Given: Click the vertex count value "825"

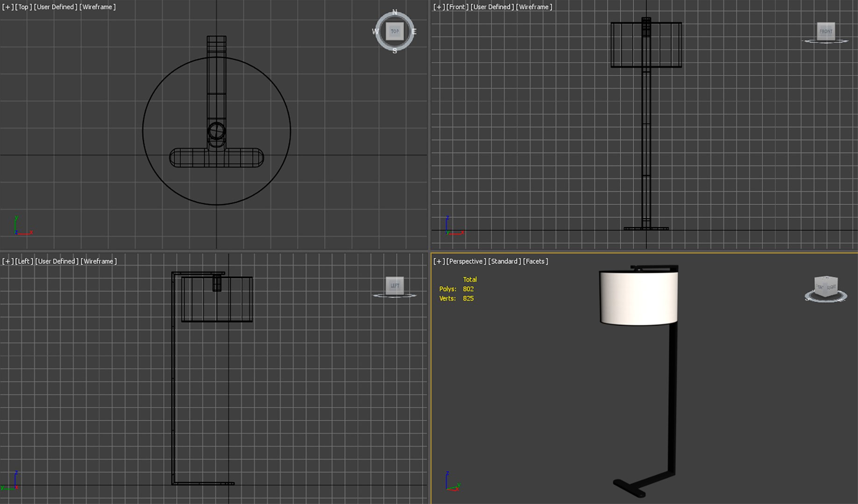Looking at the screenshot, I should point(468,298).
